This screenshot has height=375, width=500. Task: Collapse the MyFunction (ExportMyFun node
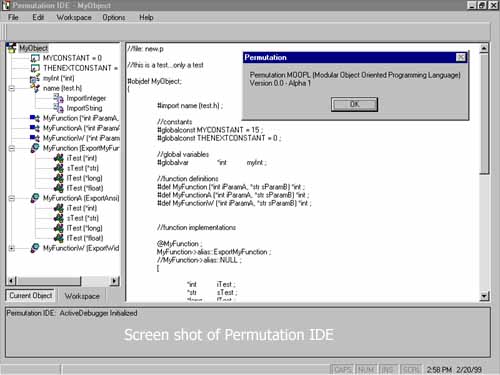(12, 148)
